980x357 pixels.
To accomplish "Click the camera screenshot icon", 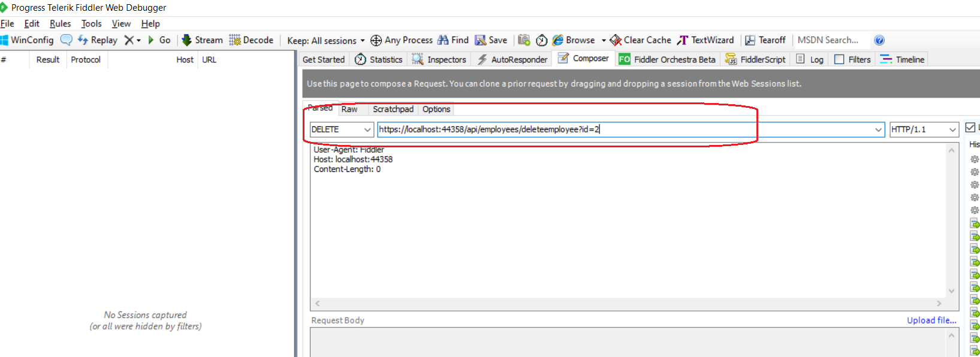I will click(524, 40).
